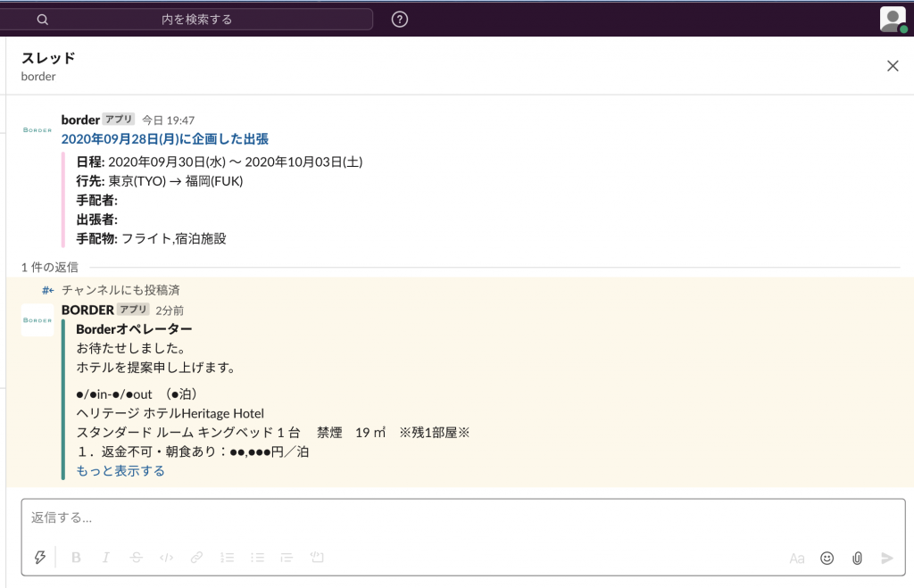
Task: Toggle strikethrough formatting in reply composer
Action: [136, 558]
